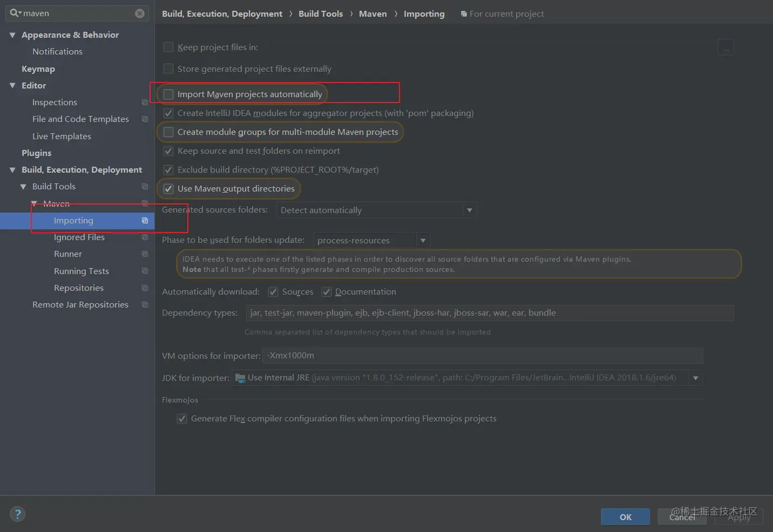Click project-level icon beside Repositories
The width and height of the screenshot is (773, 532).
click(x=145, y=288)
